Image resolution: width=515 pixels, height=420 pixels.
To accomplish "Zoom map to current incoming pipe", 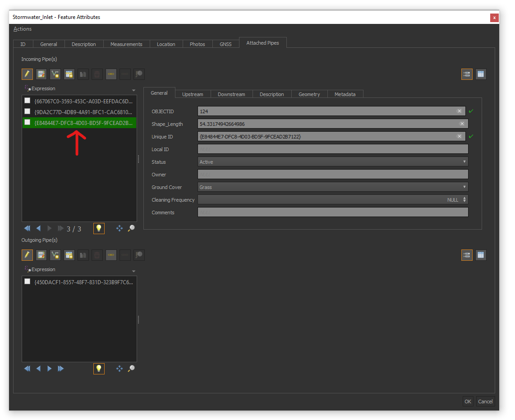I will (x=131, y=228).
